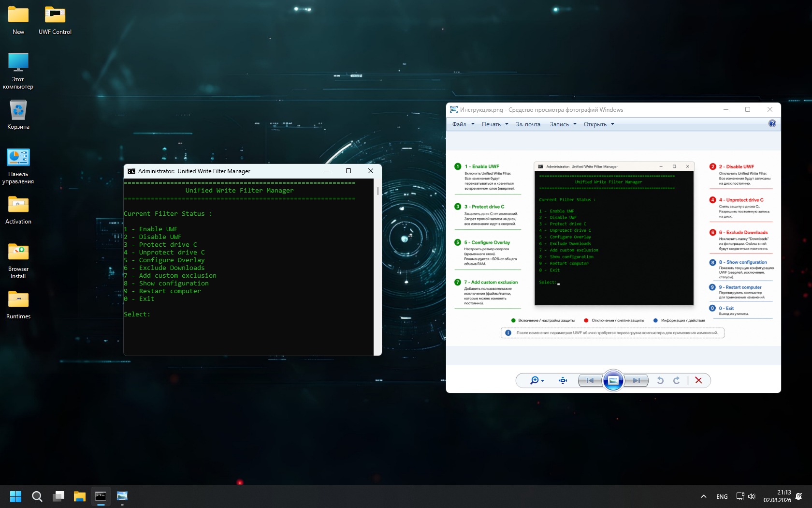Delete the picture with the red X
This screenshot has height=508, width=812.
698,381
